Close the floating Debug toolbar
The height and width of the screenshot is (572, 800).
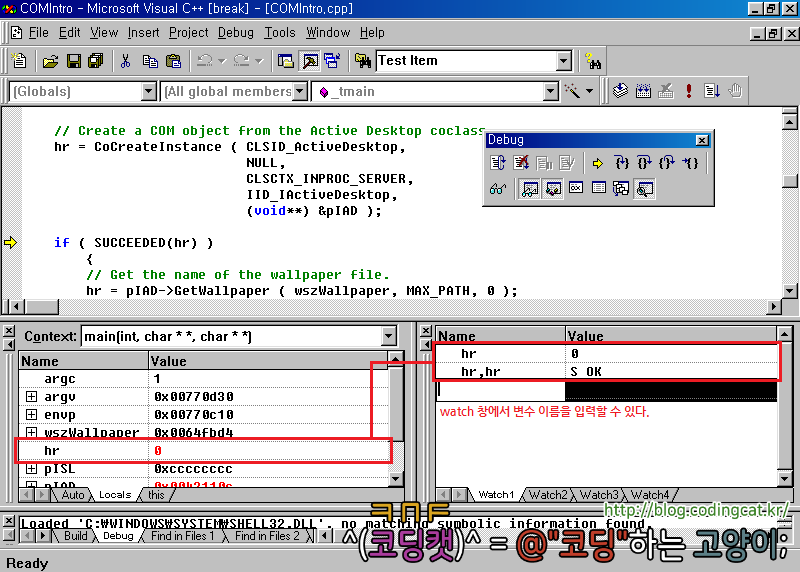(x=702, y=140)
